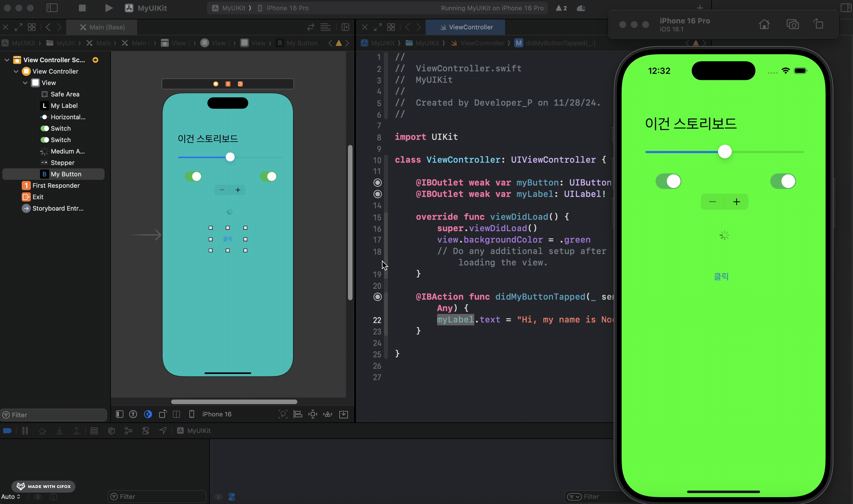853x504 pixels.
Task: Toggle the right switch in the simulator
Action: click(x=783, y=181)
